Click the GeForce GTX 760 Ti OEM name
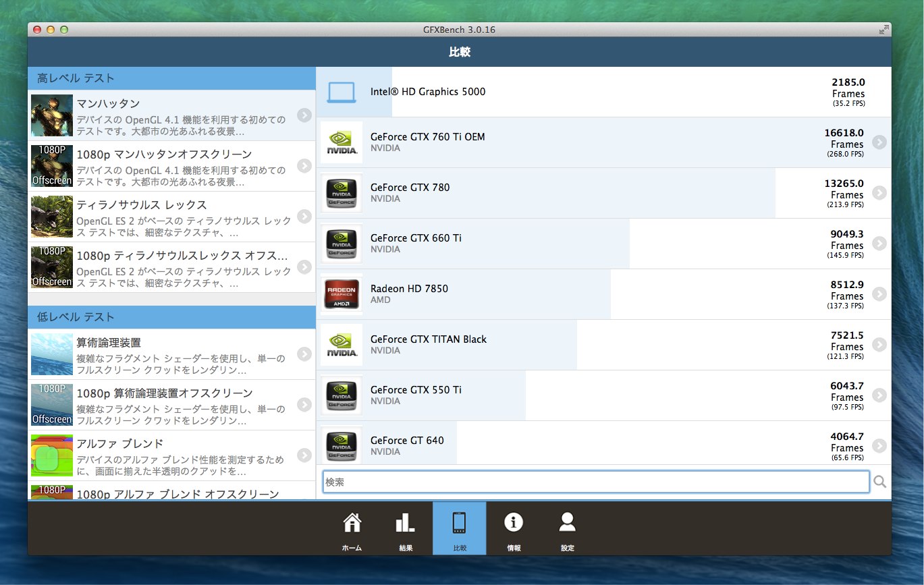The height and width of the screenshot is (585, 924). (x=428, y=137)
